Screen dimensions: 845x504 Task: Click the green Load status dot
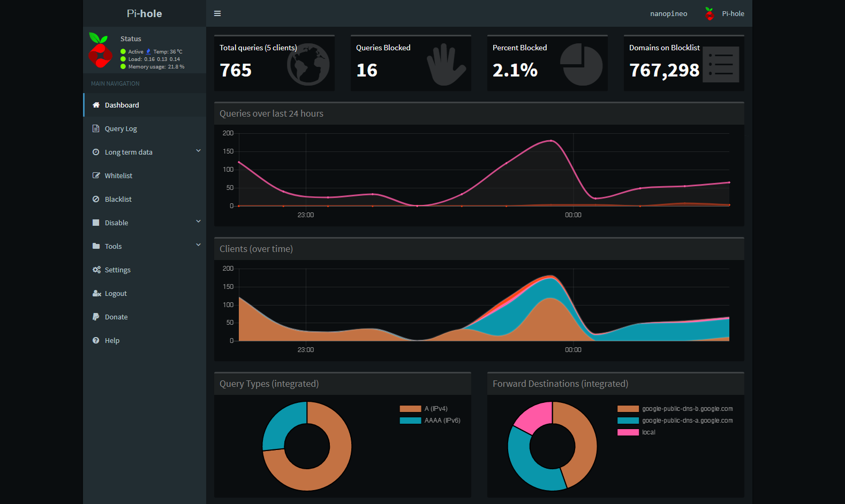pos(123,59)
